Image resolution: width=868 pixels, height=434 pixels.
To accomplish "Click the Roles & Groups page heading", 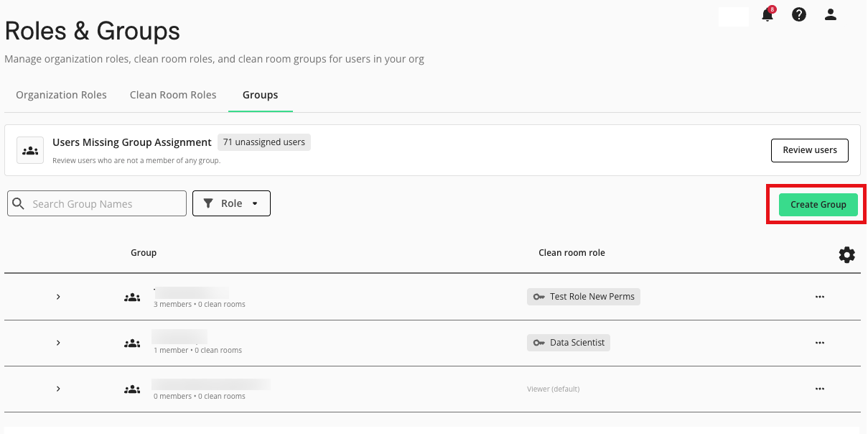I will [x=93, y=31].
